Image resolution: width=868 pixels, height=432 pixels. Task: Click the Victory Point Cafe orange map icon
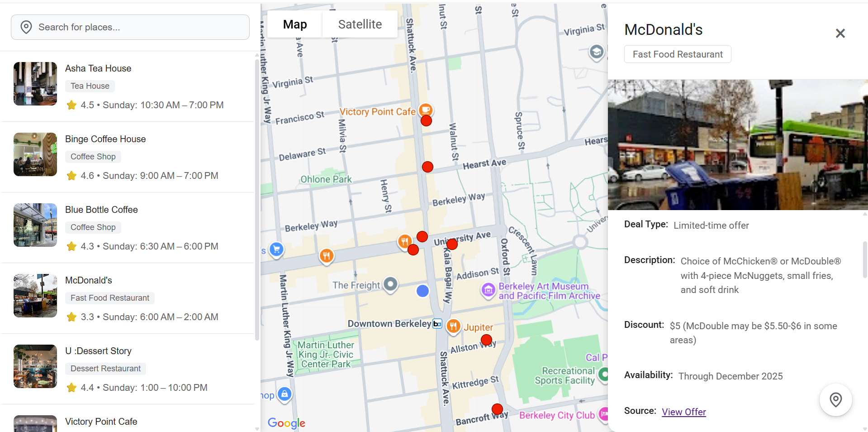[x=426, y=110]
